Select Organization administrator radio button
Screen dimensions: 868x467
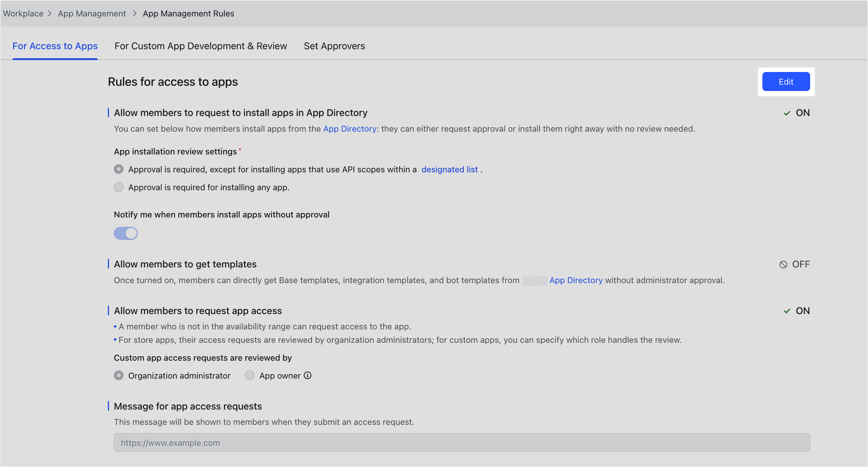pyautogui.click(x=119, y=376)
